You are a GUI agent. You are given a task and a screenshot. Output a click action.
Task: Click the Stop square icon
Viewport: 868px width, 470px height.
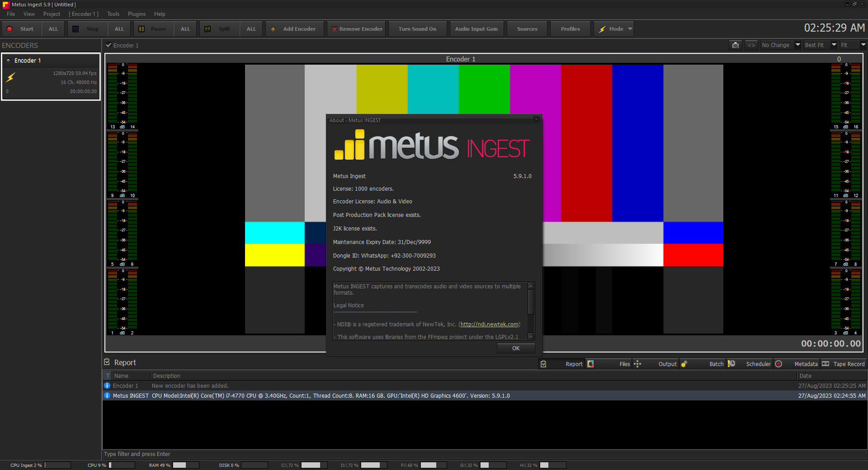coord(75,29)
